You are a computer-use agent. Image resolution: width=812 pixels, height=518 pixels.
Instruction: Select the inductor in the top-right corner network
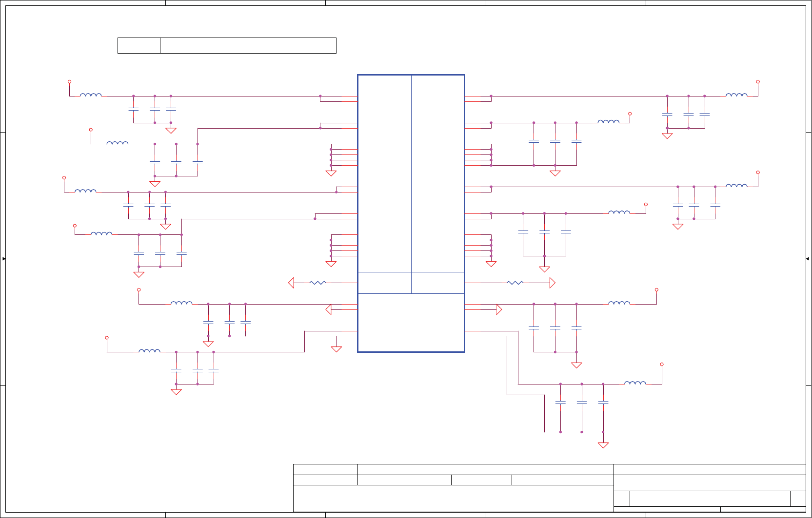tap(736, 95)
